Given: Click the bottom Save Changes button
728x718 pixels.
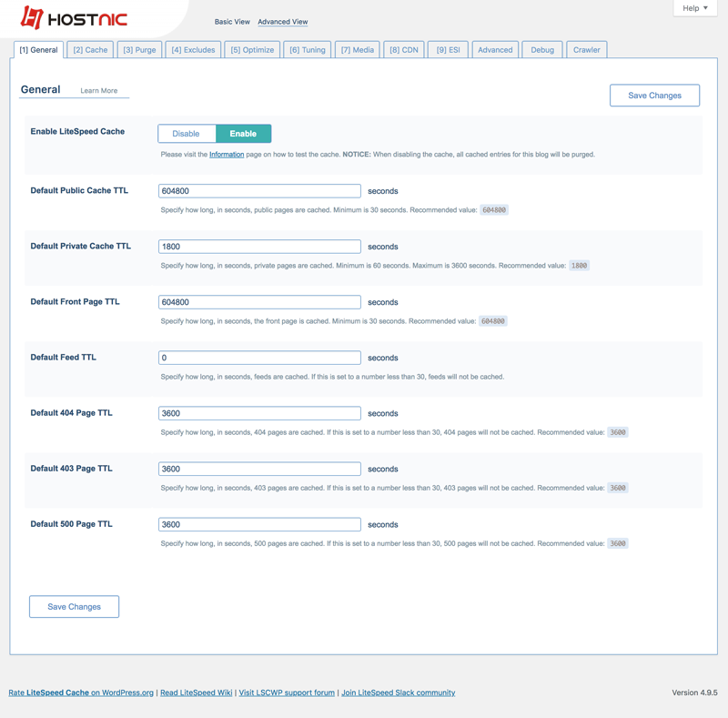Looking at the screenshot, I should click(x=75, y=607).
